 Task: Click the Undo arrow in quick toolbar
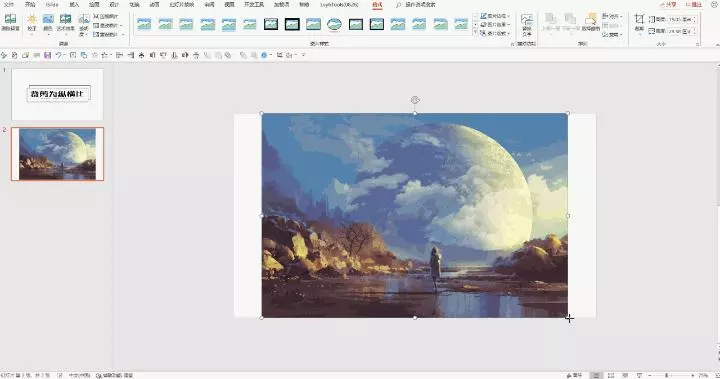[58, 55]
